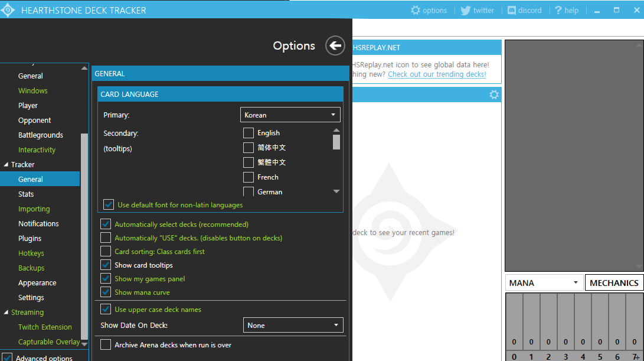Open the Twitter bird icon link
This screenshot has height=361, width=644.
pyautogui.click(x=465, y=10)
